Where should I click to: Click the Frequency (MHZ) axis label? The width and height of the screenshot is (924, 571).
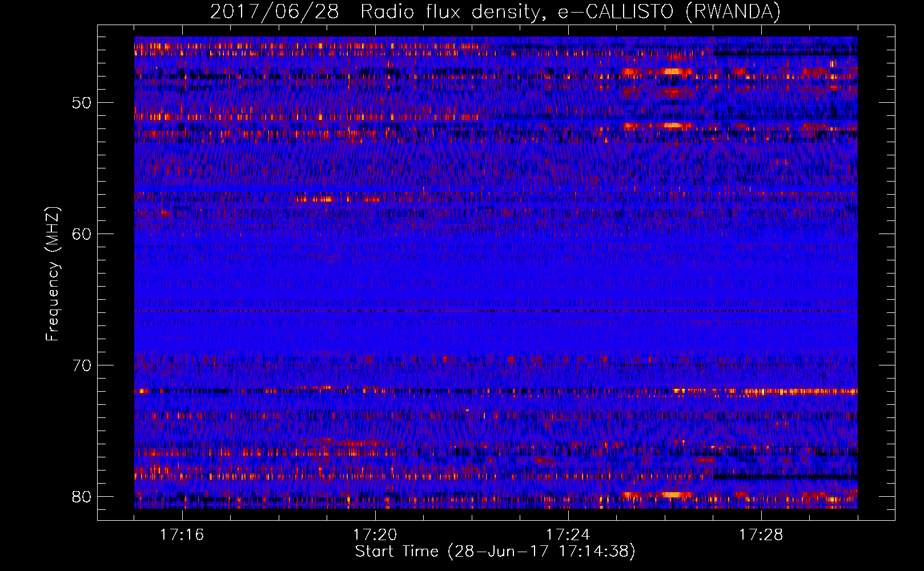point(53,274)
